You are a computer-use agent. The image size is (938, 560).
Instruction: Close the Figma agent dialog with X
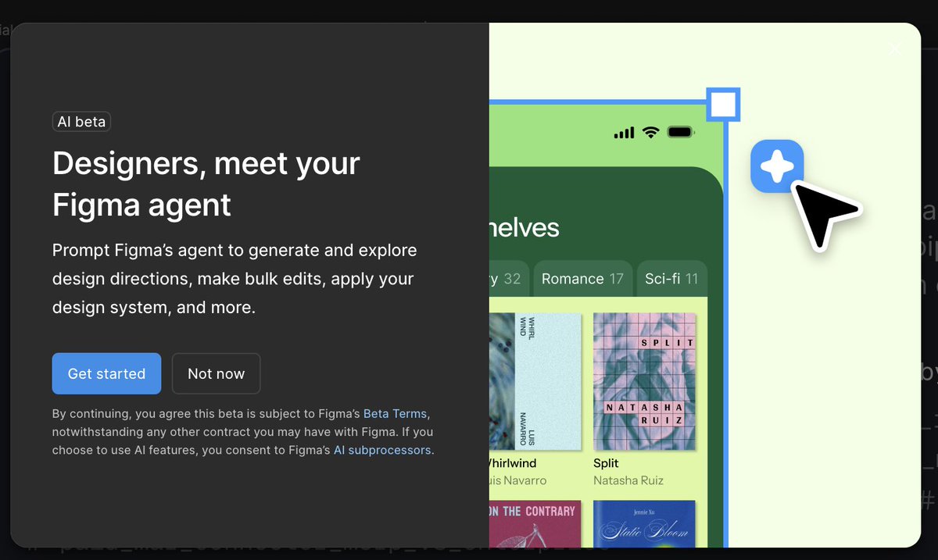click(894, 49)
